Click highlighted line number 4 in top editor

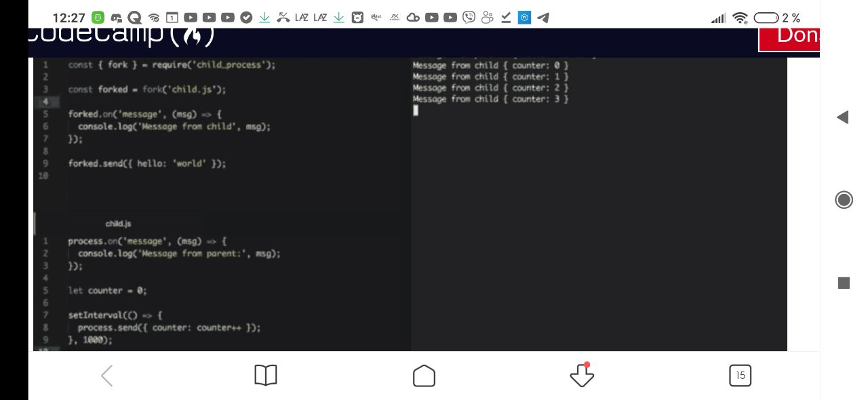click(x=46, y=102)
